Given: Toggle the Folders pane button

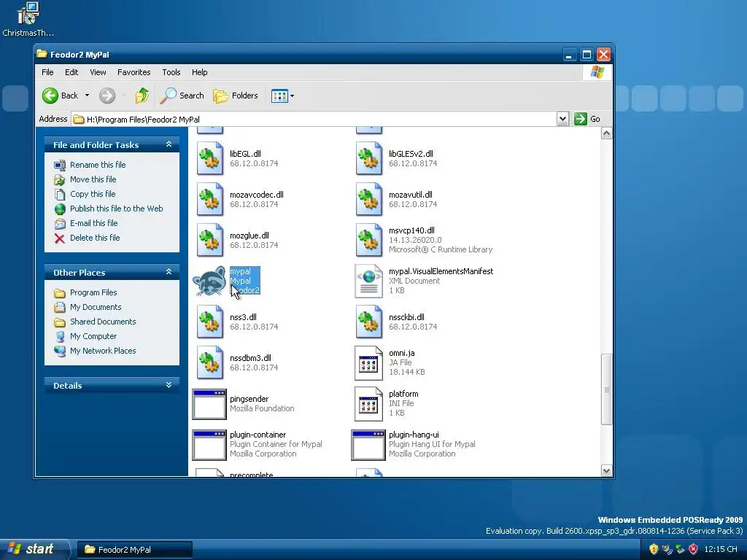Looking at the screenshot, I should pyautogui.click(x=236, y=96).
